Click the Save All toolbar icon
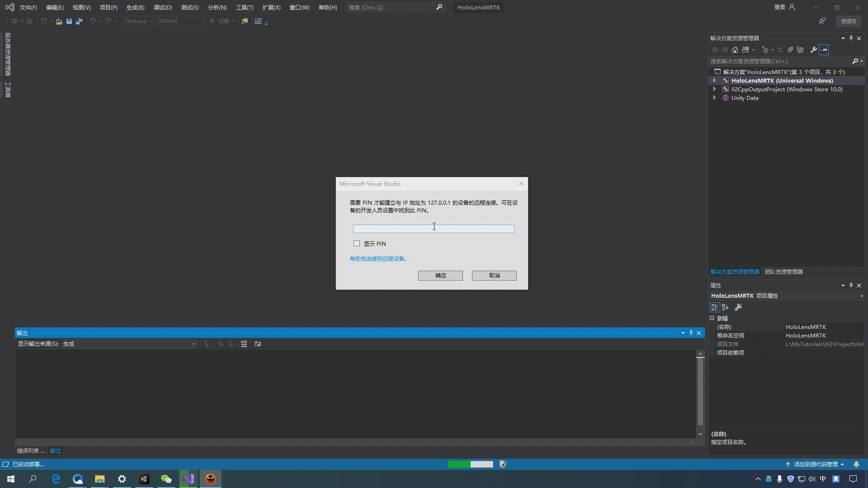868x488 pixels. (x=79, y=21)
